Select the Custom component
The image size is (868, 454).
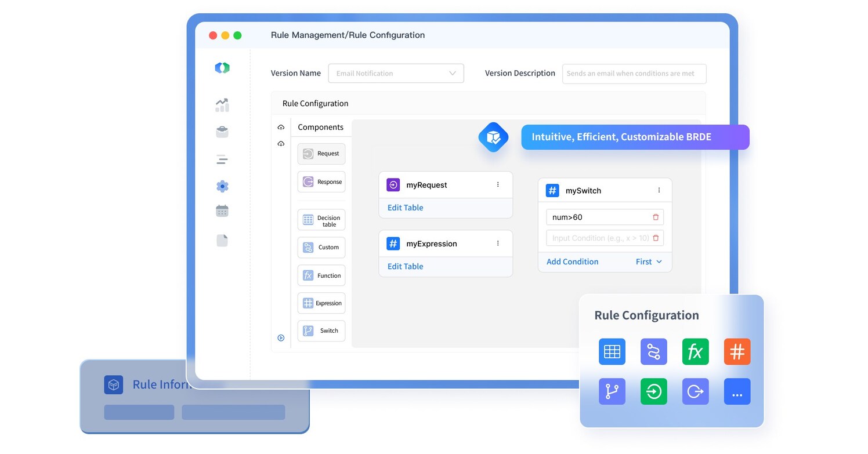[x=321, y=248]
